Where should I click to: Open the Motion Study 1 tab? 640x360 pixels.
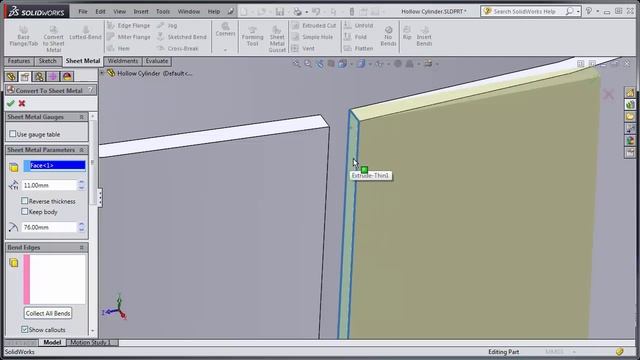pyautogui.click(x=90, y=342)
